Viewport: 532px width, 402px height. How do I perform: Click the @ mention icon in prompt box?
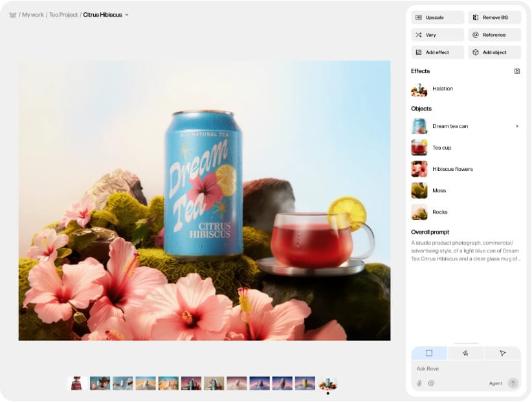[x=431, y=383]
